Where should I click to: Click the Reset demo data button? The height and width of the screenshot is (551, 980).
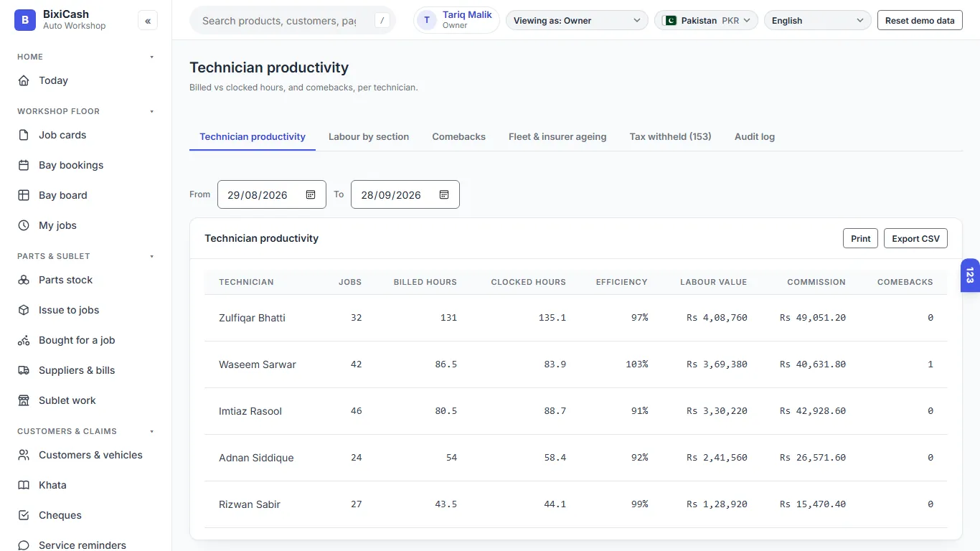point(920,21)
